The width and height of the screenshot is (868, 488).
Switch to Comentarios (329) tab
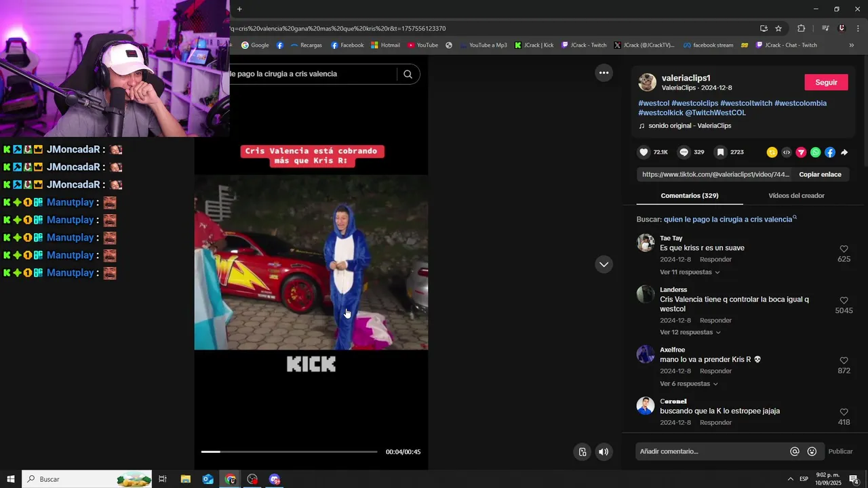[690, 196]
